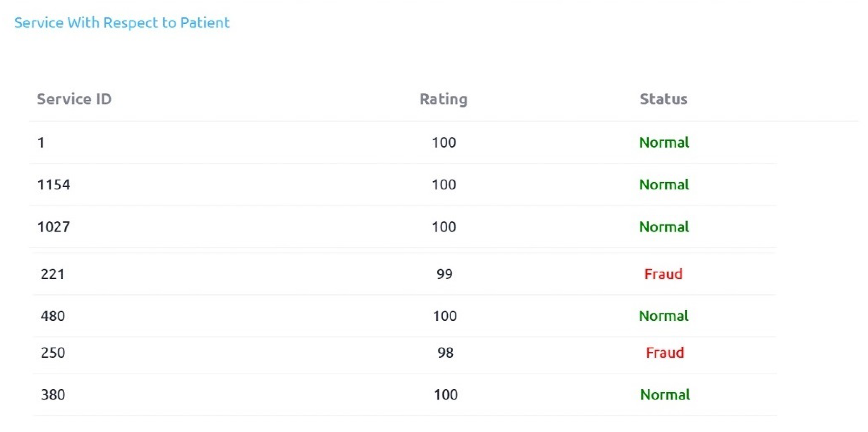Click the Status column header
Viewport: 868px width, 432px height.
pyautogui.click(x=663, y=99)
